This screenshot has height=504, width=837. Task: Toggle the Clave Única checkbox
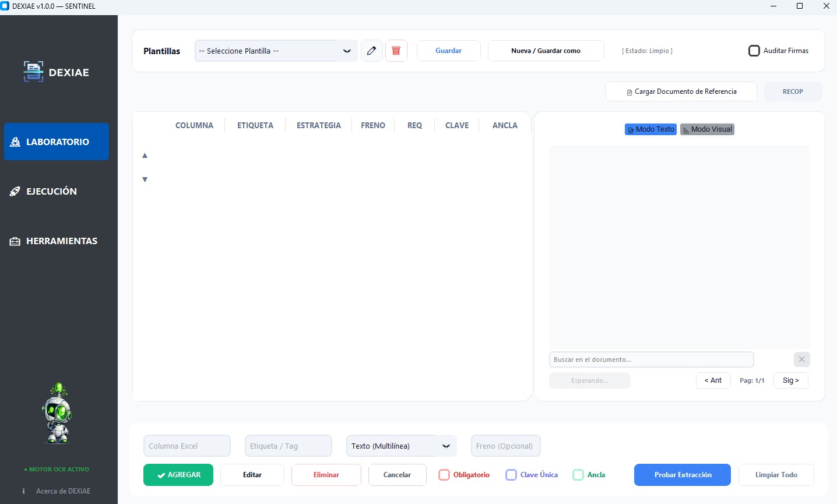tap(511, 475)
